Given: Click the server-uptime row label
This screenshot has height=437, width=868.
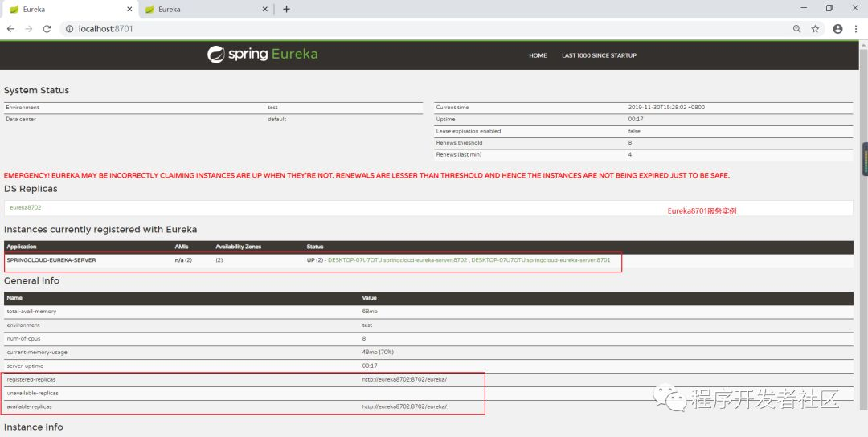Looking at the screenshot, I should pos(25,366).
